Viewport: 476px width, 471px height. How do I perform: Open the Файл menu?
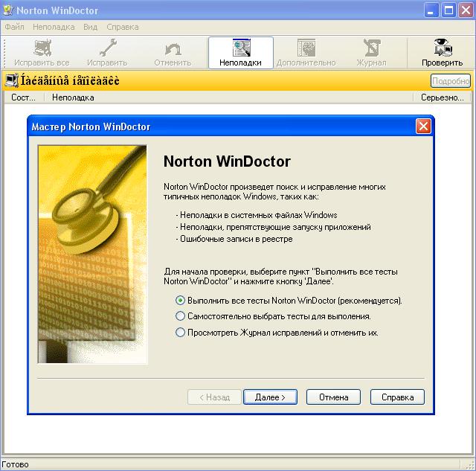tap(14, 27)
